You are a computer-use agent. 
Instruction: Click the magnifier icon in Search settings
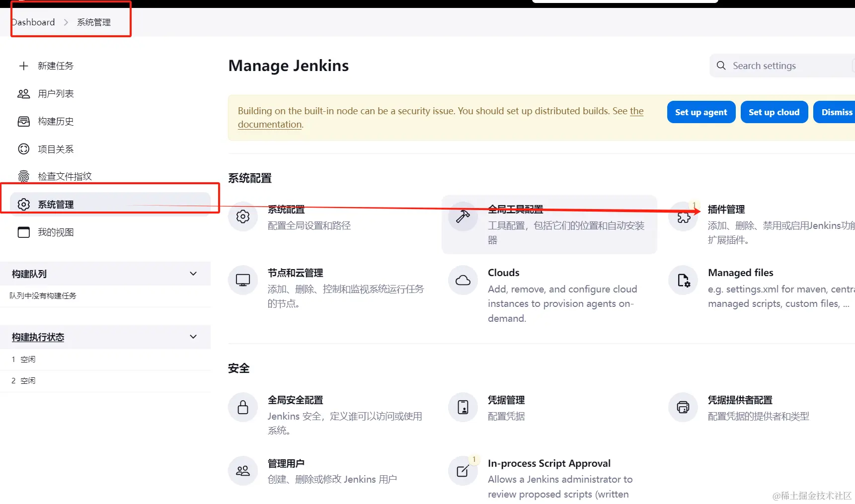tap(721, 66)
